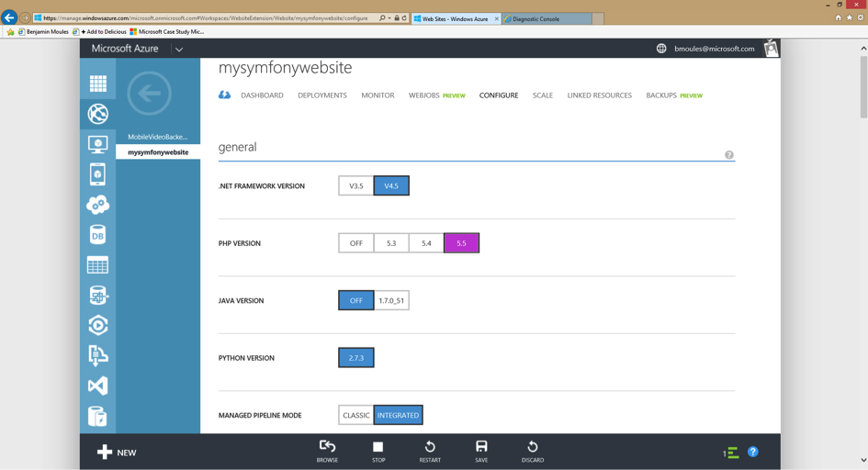This screenshot has width=868, height=470.
Task: Click the browser address bar URL
Action: coord(205,18)
